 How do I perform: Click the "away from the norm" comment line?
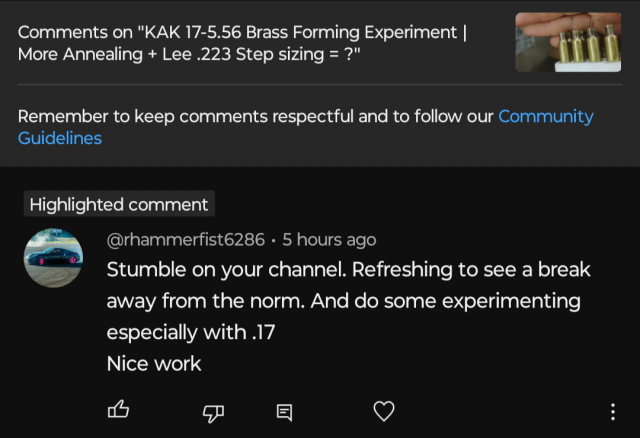[343, 301]
